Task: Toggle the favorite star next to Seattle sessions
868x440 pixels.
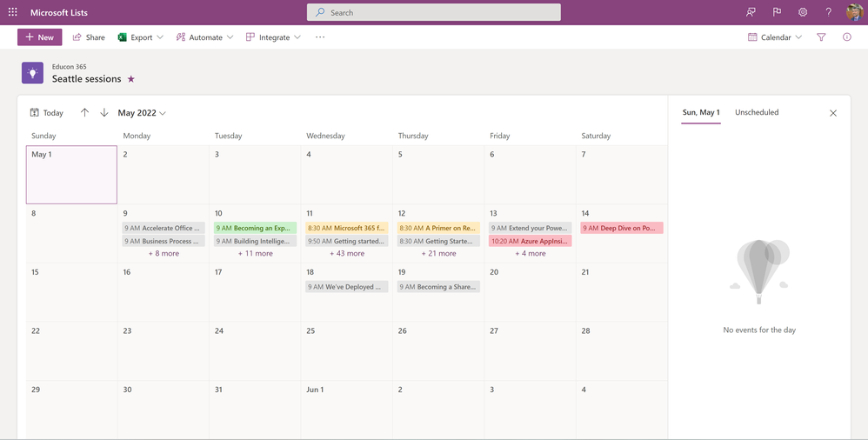Action: (x=131, y=79)
